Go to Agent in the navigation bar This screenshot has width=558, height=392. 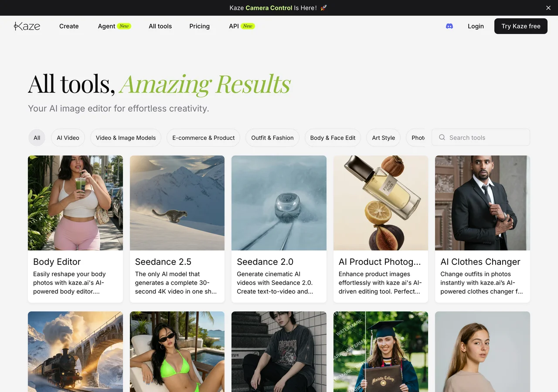(114, 26)
